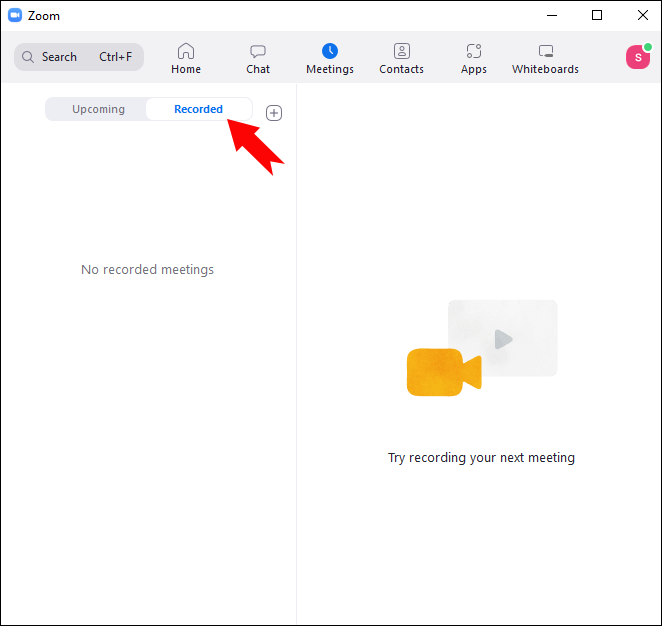Open the Chat section
Image resolution: width=662 pixels, height=626 pixels.
[x=258, y=58]
